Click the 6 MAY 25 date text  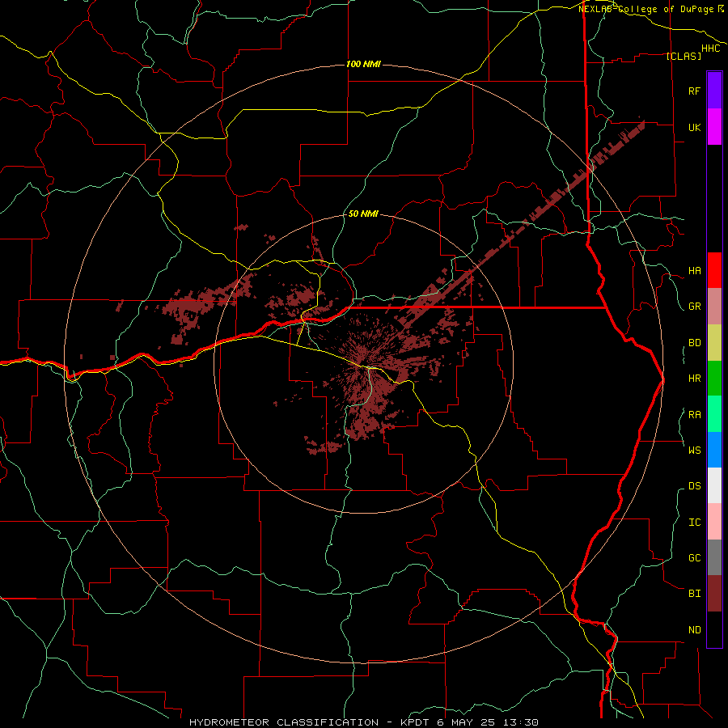click(x=468, y=722)
